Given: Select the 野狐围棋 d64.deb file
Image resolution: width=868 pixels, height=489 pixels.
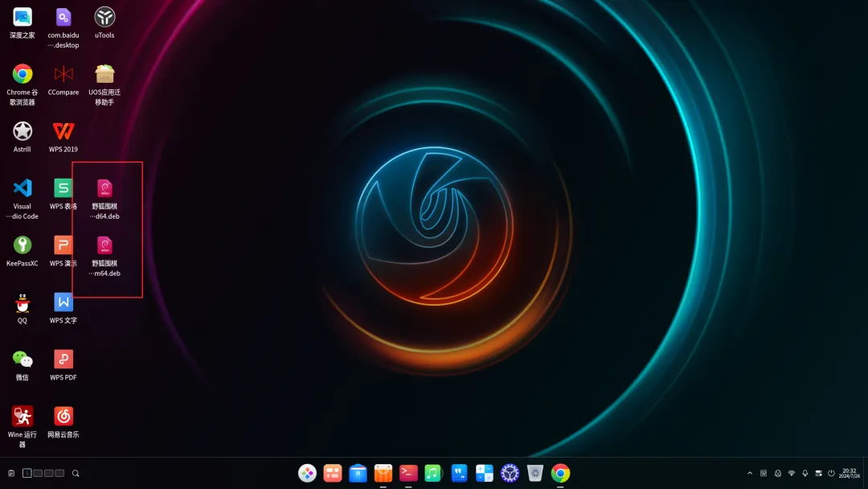Looking at the screenshot, I should (x=104, y=193).
